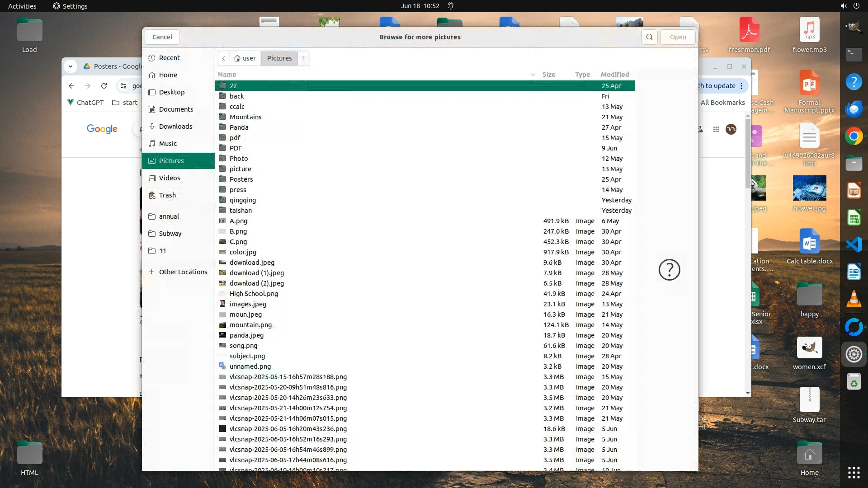Select Trash in the sidebar
The height and width of the screenshot is (488, 868).
(x=167, y=195)
